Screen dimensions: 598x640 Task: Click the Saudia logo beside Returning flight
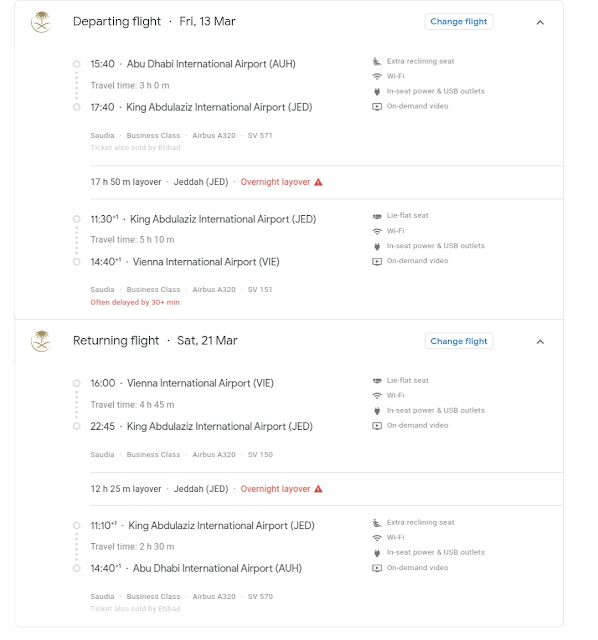click(x=41, y=341)
